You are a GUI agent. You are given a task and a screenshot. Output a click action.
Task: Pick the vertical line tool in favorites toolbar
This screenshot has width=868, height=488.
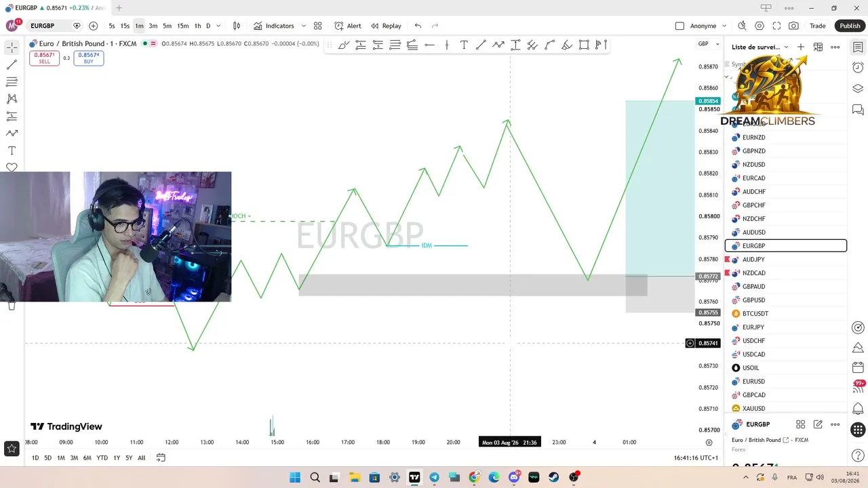coord(446,45)
